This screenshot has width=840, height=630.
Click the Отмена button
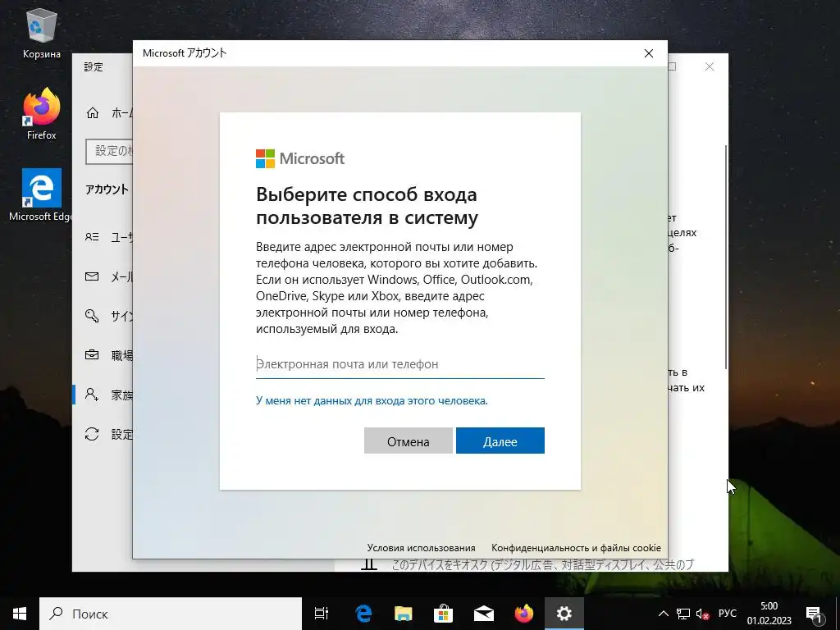tap(409, 441)
